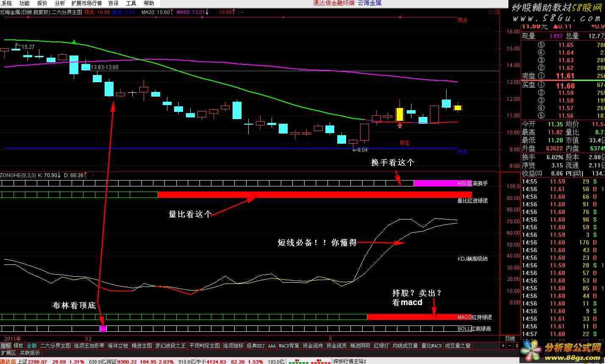The width and height of the screenshot is (605, 364).
Task: Click the MA20: 10.60 indicator value
Action: tap(157, 12)
